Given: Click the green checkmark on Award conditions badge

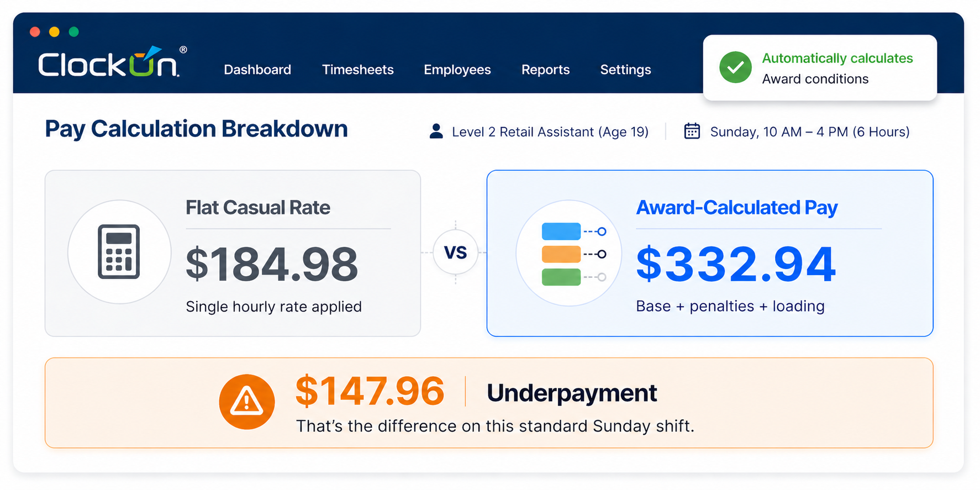Looking at the screenshot, I should click(x=735, y=67).
